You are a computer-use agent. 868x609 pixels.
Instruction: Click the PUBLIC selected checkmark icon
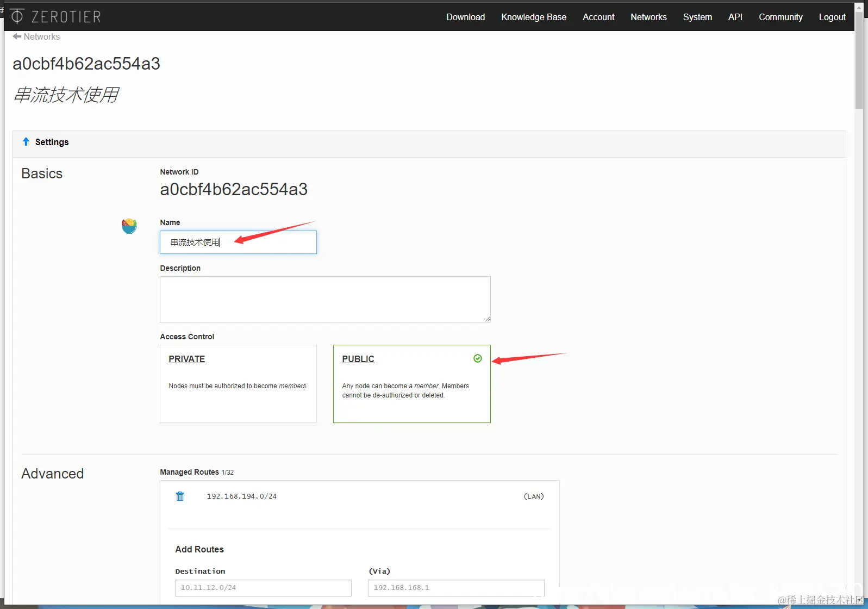(x=478, y=358)
